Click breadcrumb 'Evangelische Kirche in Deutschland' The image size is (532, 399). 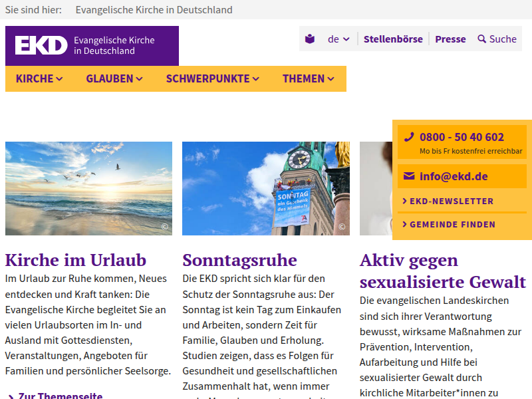(x=154, y=10)
